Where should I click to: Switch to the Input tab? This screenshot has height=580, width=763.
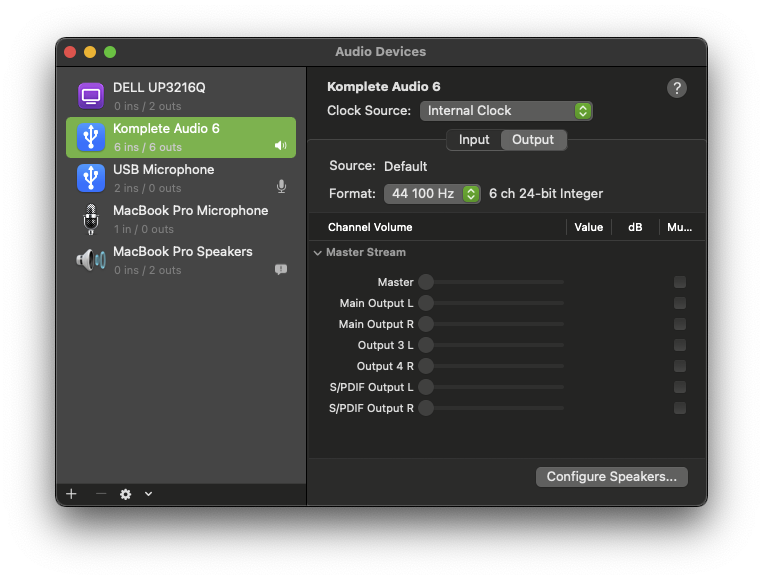pyautogui.click(x=474, y=140)
